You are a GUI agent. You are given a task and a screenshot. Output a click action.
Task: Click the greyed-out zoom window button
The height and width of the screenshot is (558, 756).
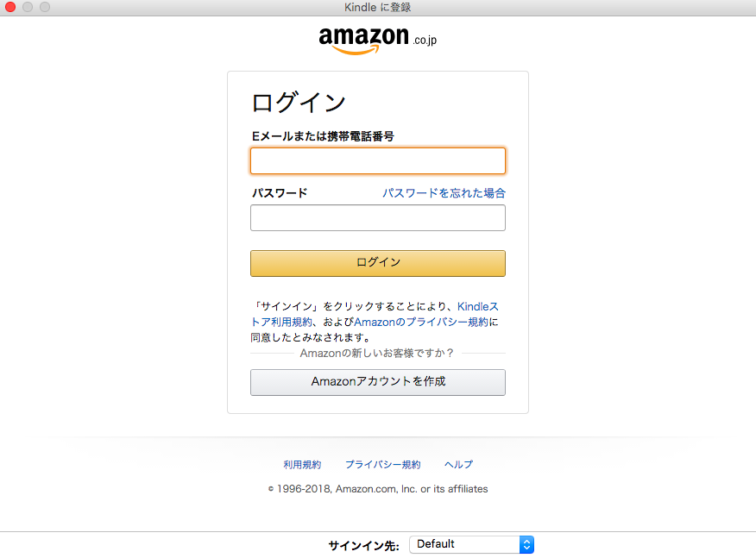(45, 7)
